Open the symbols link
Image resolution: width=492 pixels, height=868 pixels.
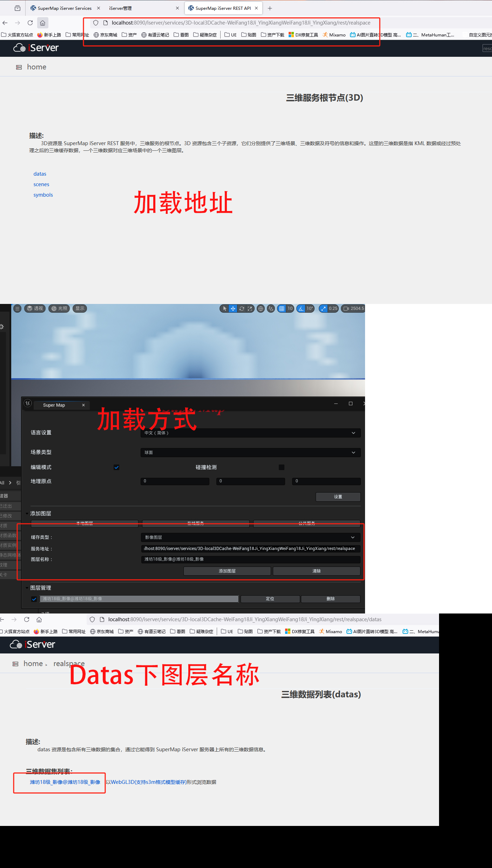pos(43,195)
